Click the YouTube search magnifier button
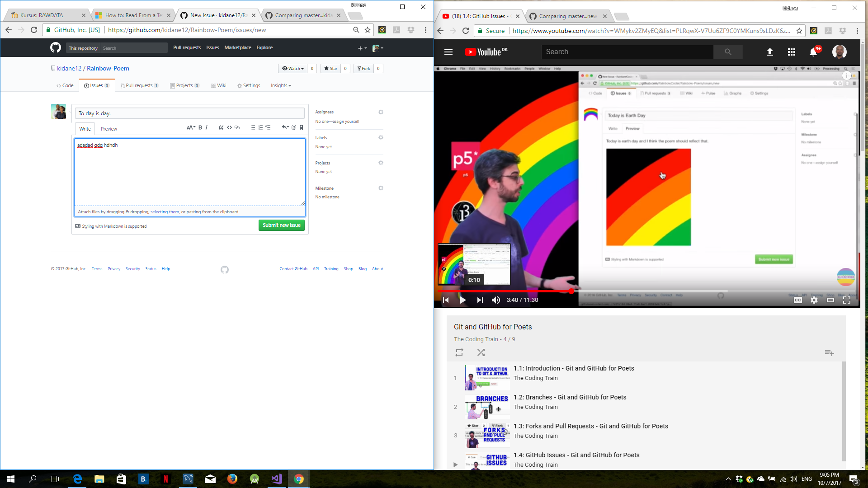The image size is (868, 488). 728,52
